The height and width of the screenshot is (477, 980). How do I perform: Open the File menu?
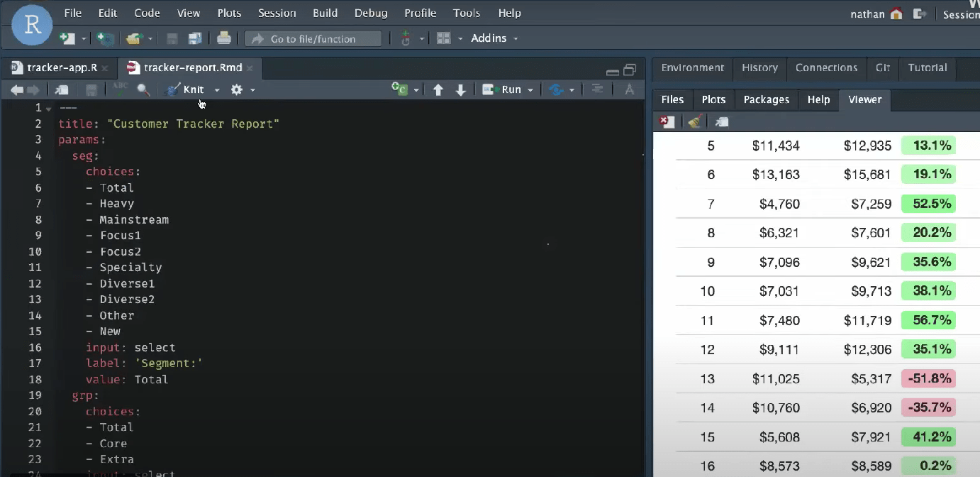point(73,13)
